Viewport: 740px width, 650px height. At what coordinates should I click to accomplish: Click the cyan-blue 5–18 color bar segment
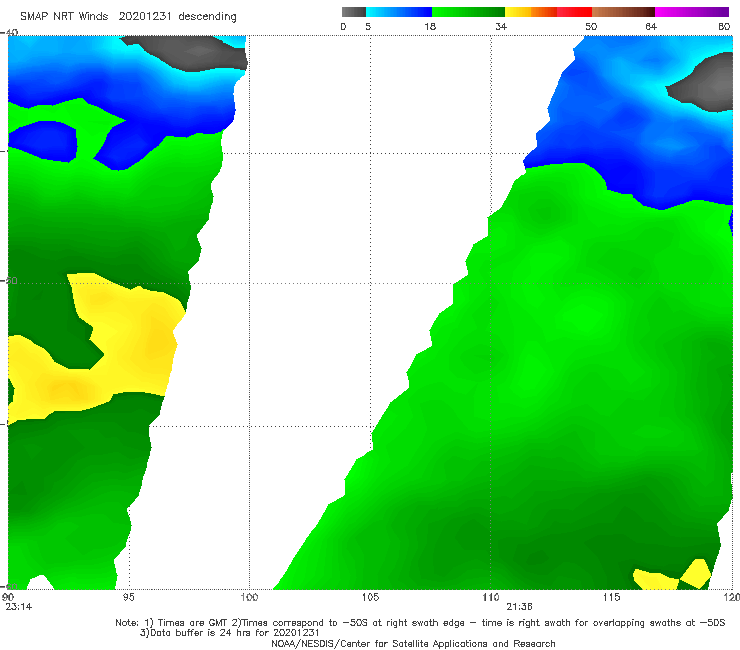tap(399, 12)
